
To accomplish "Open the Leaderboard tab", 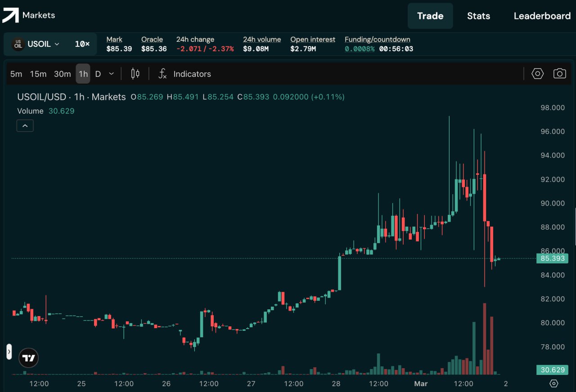I will click(542, 16).
